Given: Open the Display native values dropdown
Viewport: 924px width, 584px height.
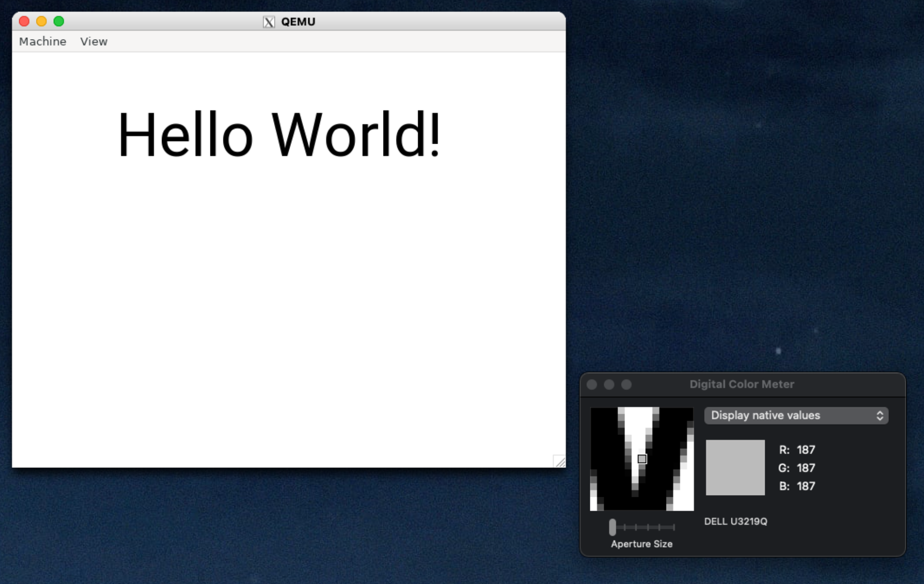Looking at the screenshot, I should click(796, 415).
